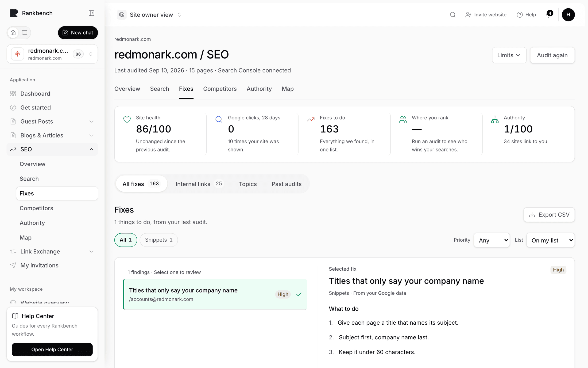Start a New chat
588x368 pixels.
point(78,33)
